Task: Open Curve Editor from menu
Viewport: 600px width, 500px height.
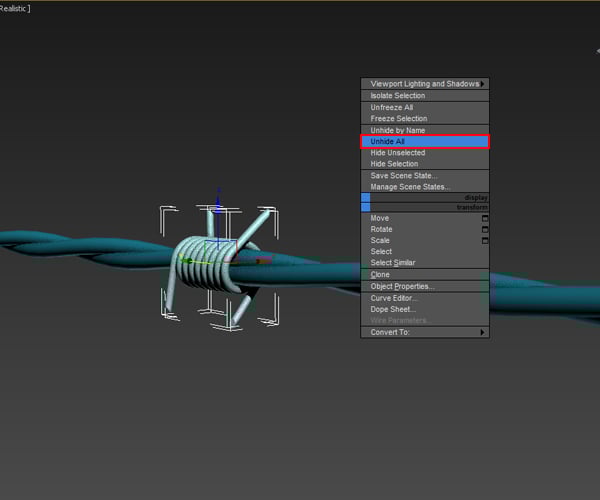Action: [x=425, y=298]
